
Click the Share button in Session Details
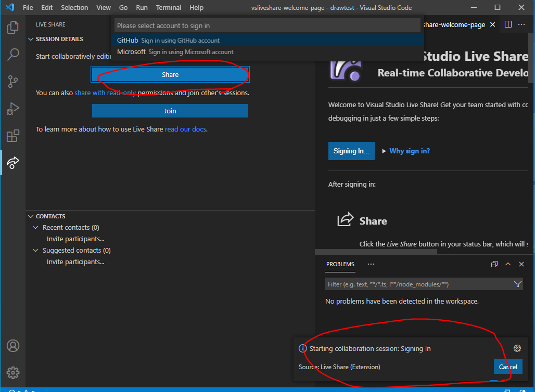[x=170, y=74]
